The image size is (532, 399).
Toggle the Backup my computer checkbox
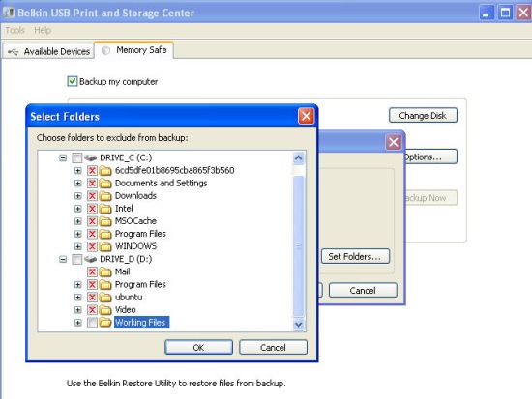tap(73, 81)
